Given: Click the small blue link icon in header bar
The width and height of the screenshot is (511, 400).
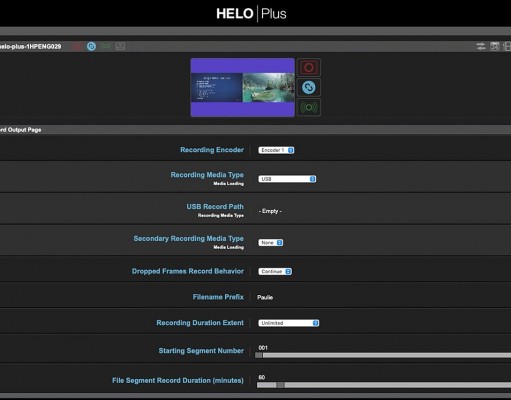Looking at the screenshot, I should coord(91,46).
